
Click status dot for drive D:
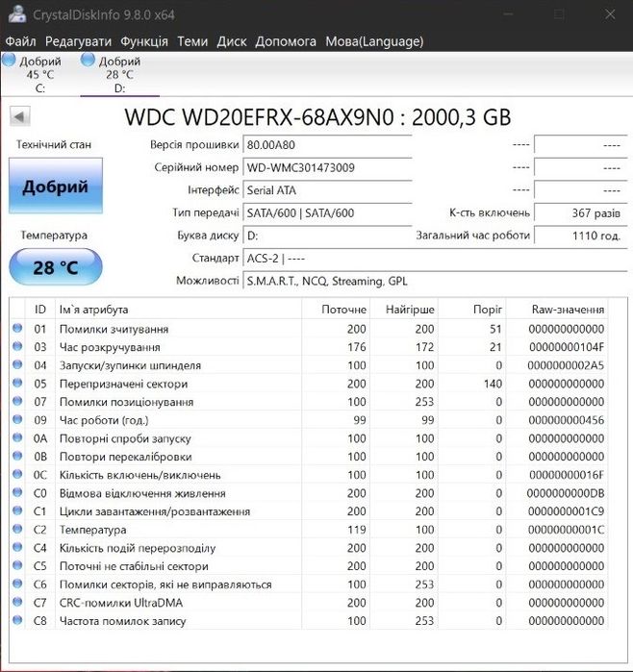coord(88,60)
